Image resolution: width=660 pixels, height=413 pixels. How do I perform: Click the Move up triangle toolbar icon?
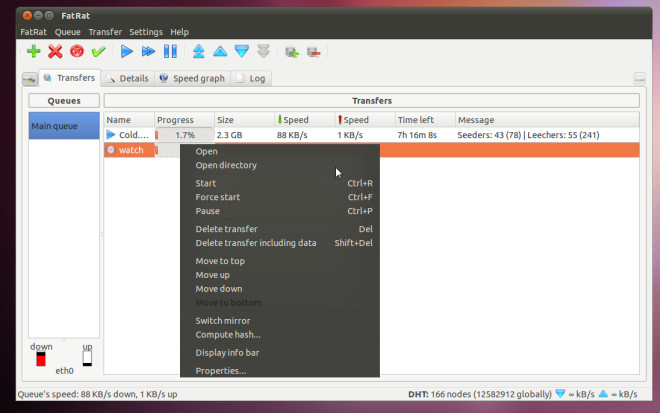pyautogui.click(x=220, y=52)
